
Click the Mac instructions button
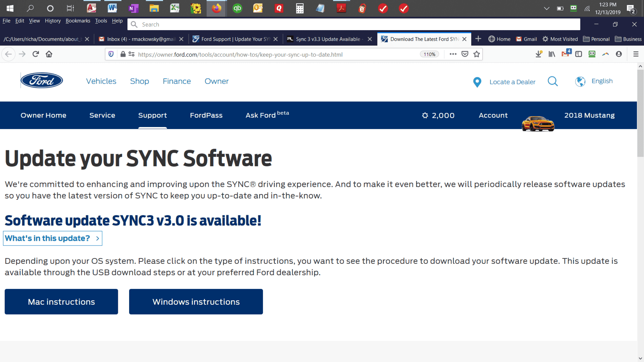tap(61, 301)
